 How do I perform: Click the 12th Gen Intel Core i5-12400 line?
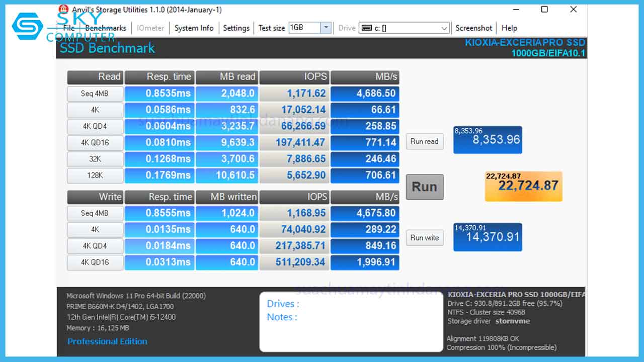pos(121,317)
